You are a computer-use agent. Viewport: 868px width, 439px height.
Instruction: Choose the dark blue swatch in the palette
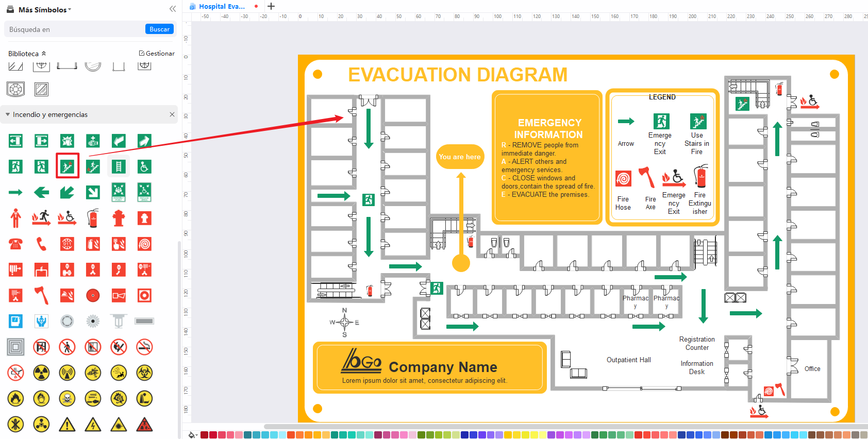click(464, 435)
